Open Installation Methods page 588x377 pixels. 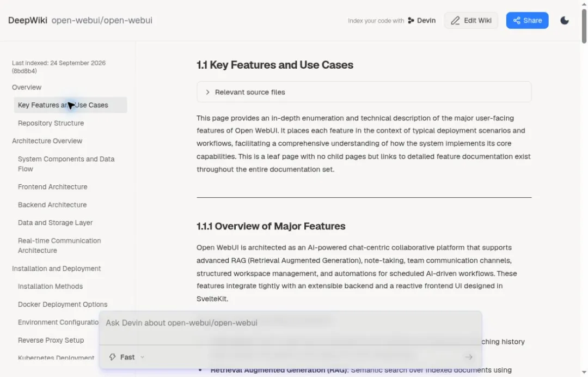[50, 287]
